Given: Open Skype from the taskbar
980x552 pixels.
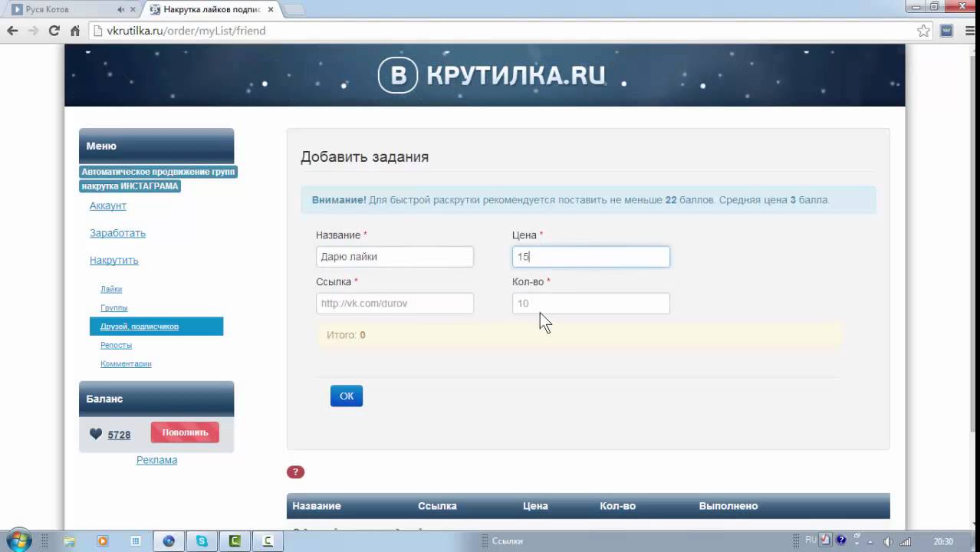Looking at the screenshot, I should point(202,541).
